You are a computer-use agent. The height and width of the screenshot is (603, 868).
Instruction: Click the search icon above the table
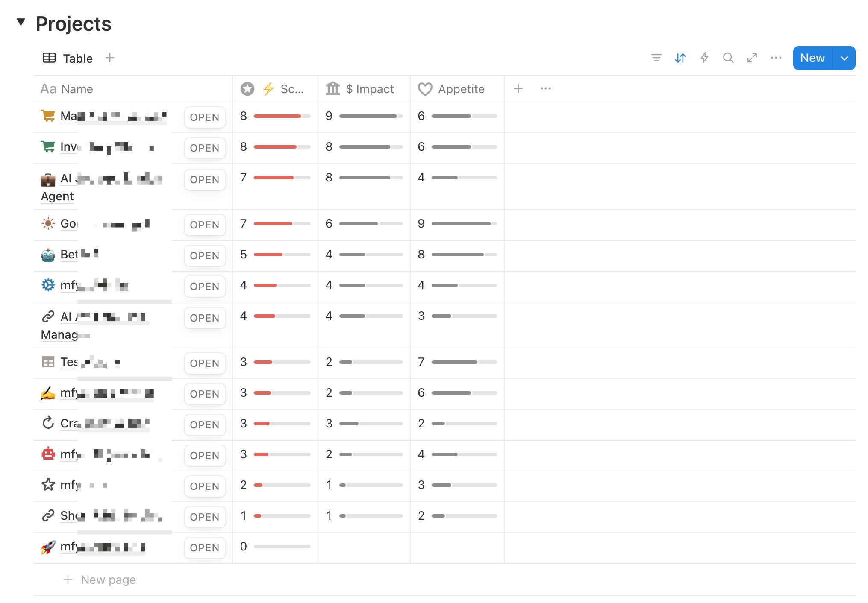728,58
